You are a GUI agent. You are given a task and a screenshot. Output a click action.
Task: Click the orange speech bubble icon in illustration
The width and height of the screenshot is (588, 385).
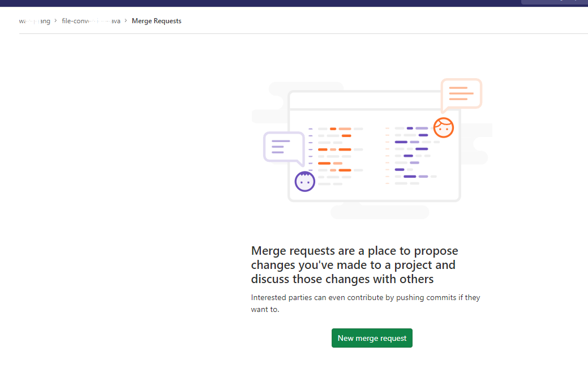point(461,94)
